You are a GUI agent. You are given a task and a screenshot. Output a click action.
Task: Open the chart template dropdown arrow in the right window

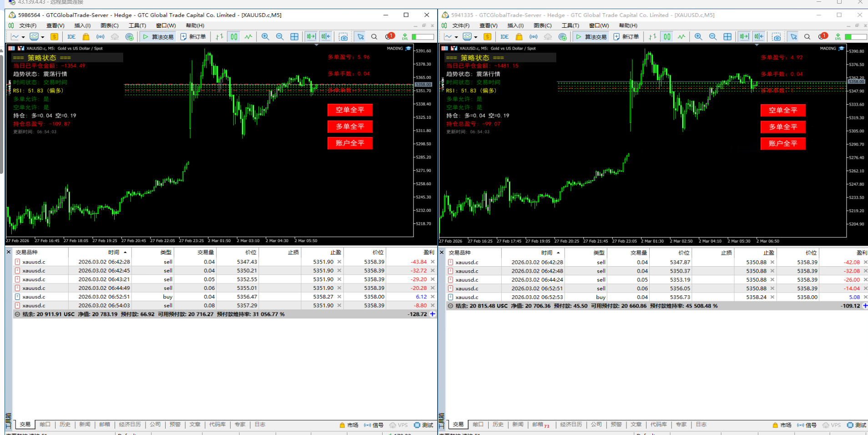click(476, 37)
